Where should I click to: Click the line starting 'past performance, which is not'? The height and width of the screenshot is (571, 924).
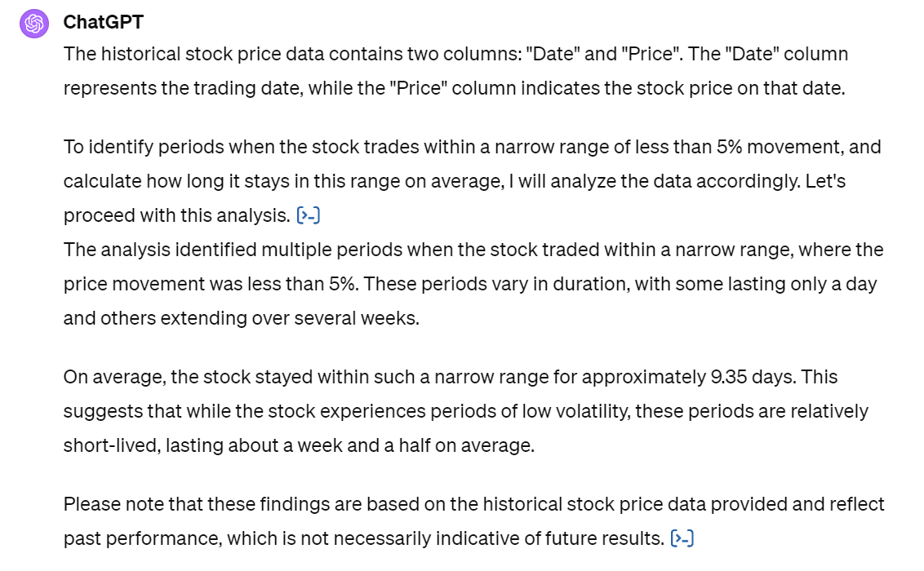[363, 538]
